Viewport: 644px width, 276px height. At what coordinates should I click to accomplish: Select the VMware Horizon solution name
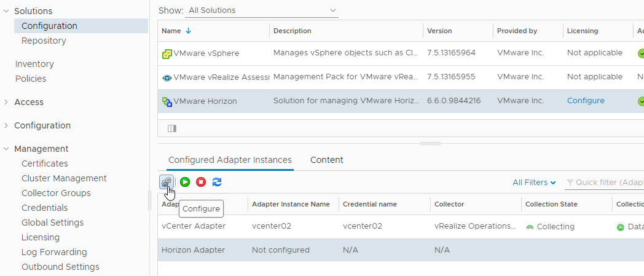pyautogui.click(x=205, y=101)
